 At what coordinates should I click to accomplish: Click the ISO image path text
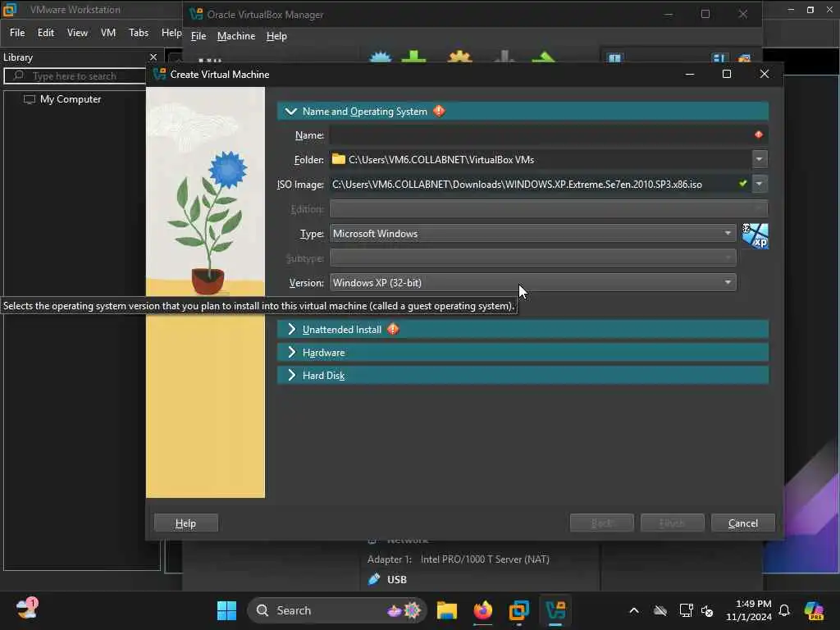(517, 185)
